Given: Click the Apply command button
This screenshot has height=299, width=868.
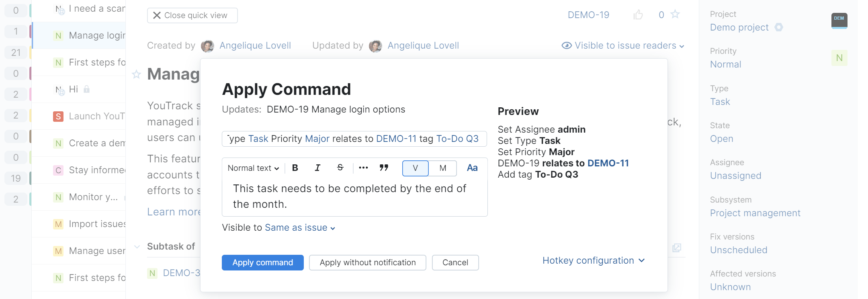Looking at the screenshot, I should [x=263, y=262].
